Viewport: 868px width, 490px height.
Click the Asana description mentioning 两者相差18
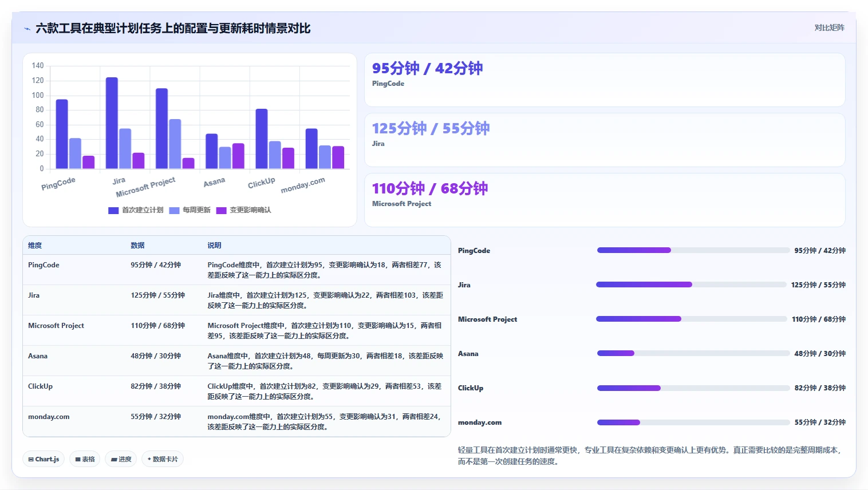(x=325, y=361)
